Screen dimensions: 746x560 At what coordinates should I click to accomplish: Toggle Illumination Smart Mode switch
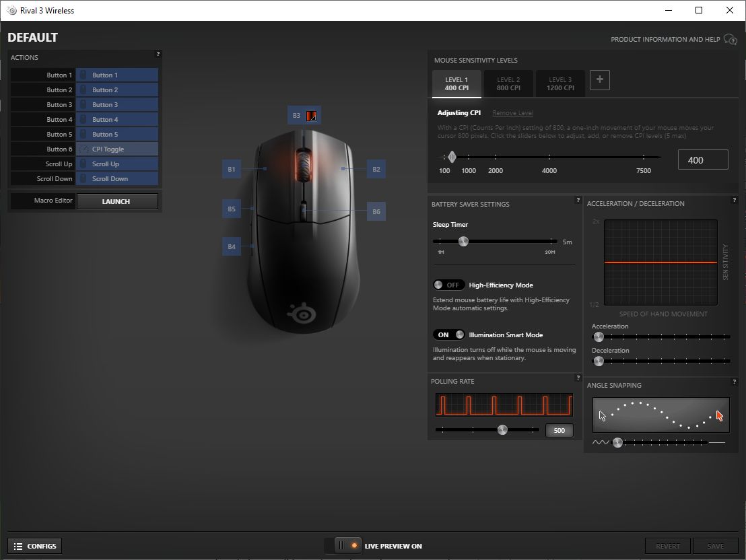pyautogui.click(x=448, y=335)
